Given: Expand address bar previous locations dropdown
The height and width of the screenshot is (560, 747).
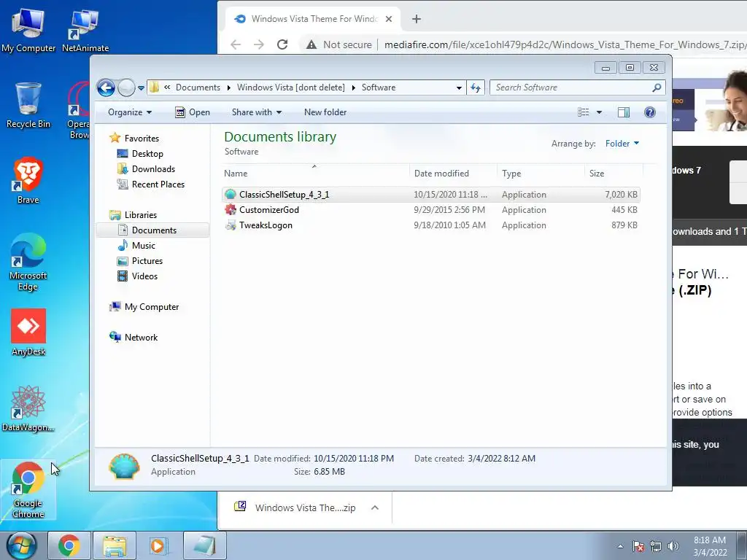Looking at the screenshot, I should click(459, 87).
